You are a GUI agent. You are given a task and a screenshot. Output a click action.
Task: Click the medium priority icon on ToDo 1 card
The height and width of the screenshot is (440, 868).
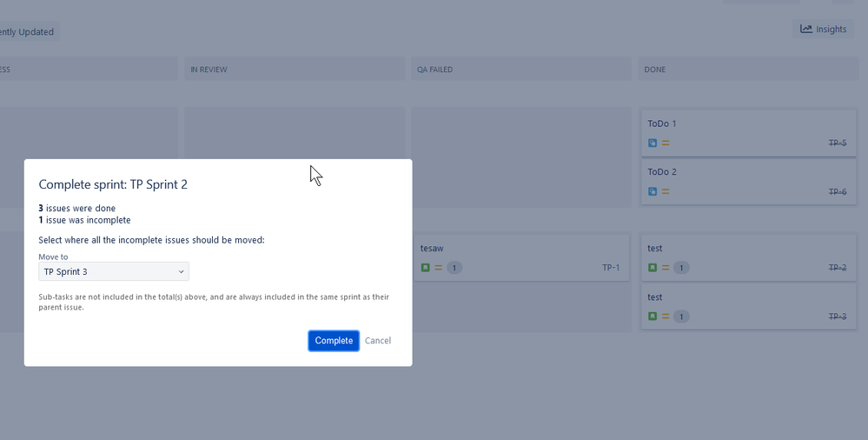click(x=666, y=143)
